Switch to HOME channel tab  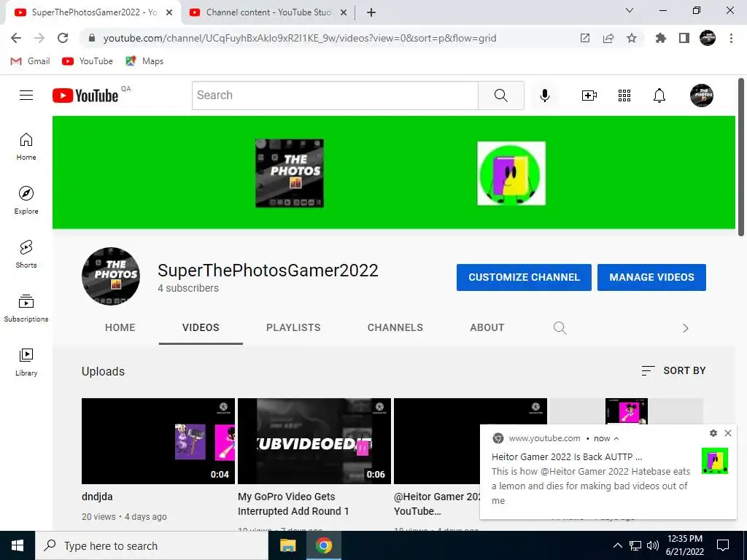(120, 327)
